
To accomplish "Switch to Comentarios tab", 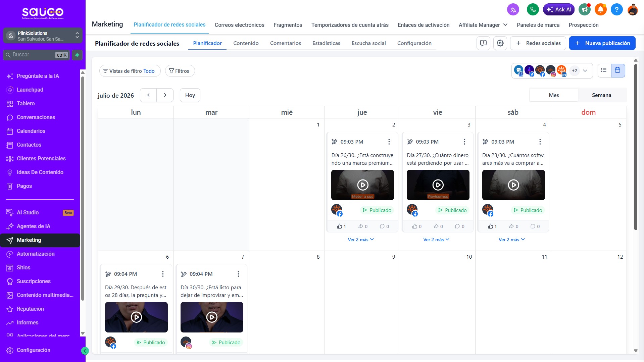I will click(286, 43).
